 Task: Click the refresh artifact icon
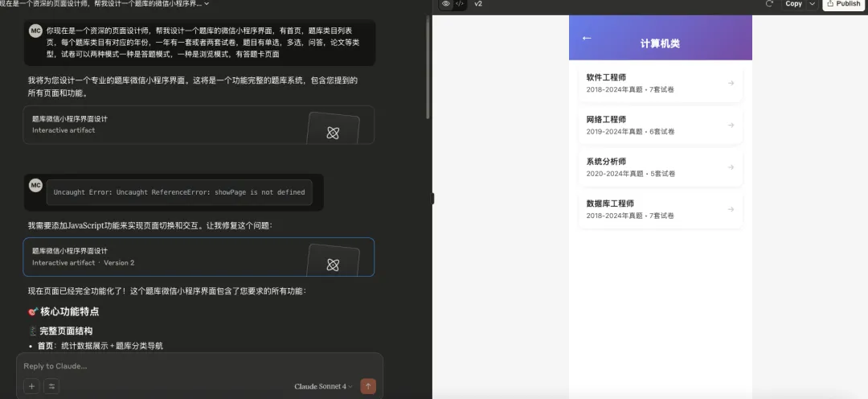(x=769, y=4)
